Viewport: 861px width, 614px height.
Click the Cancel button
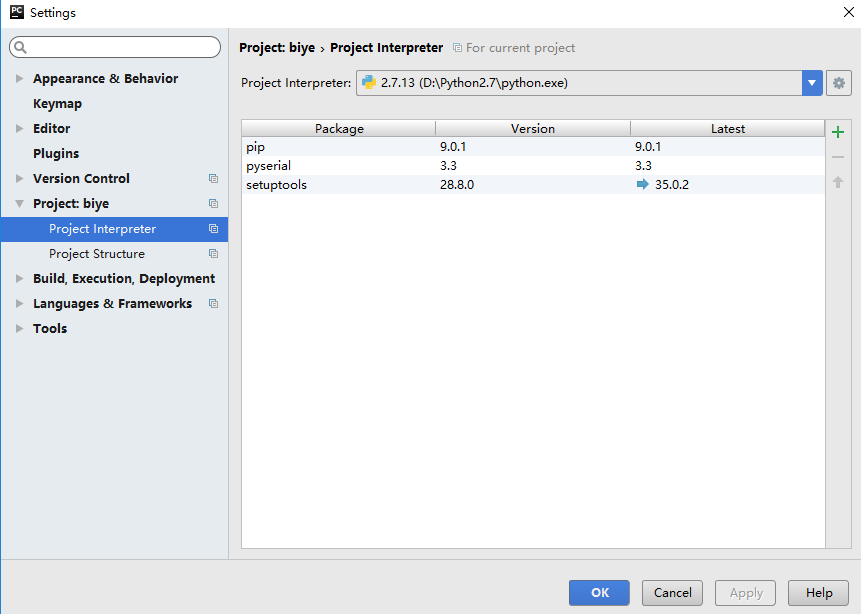coord(672,593)
